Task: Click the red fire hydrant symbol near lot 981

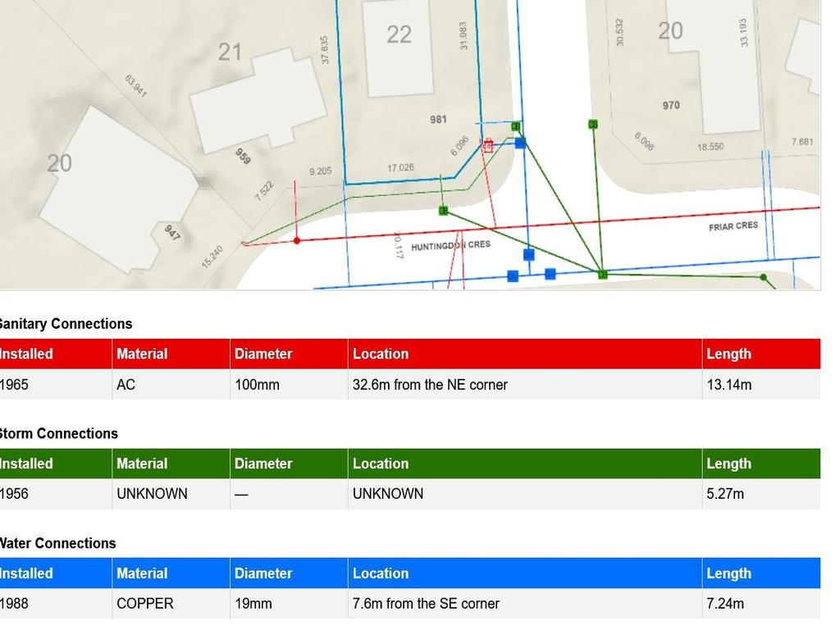Action: coord(488,146)
